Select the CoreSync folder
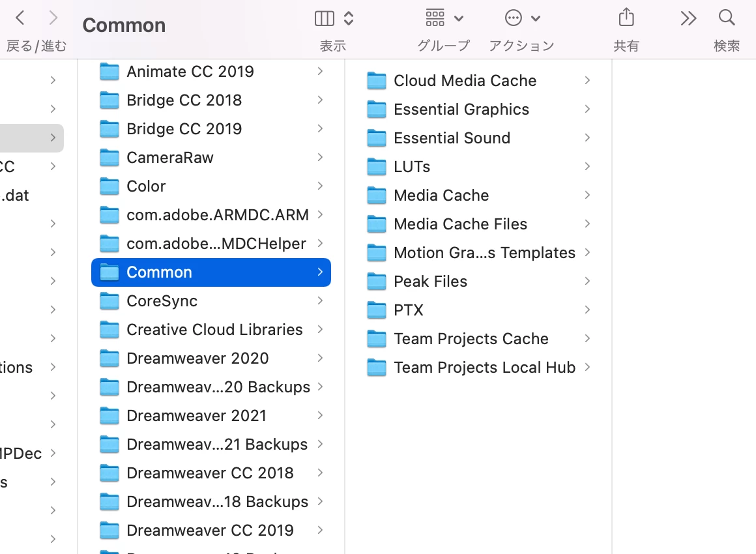This screenshot has height=554, width=756. click(x=211, y=301)
